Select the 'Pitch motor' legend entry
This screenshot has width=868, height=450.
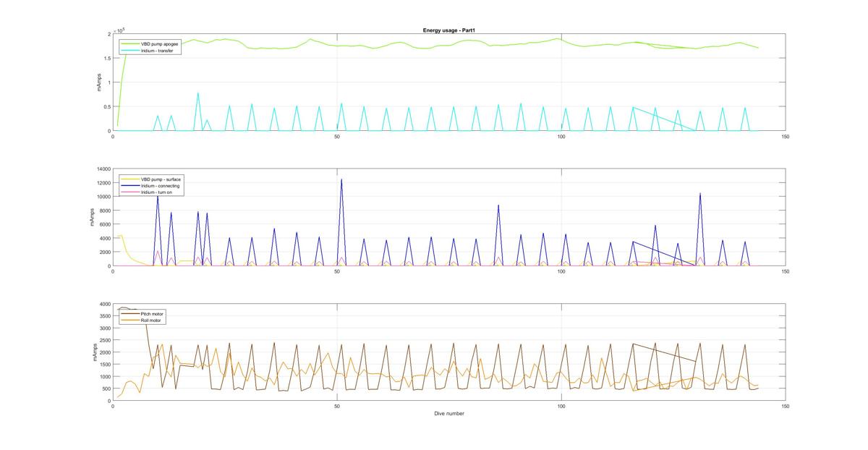coord(153,314)
